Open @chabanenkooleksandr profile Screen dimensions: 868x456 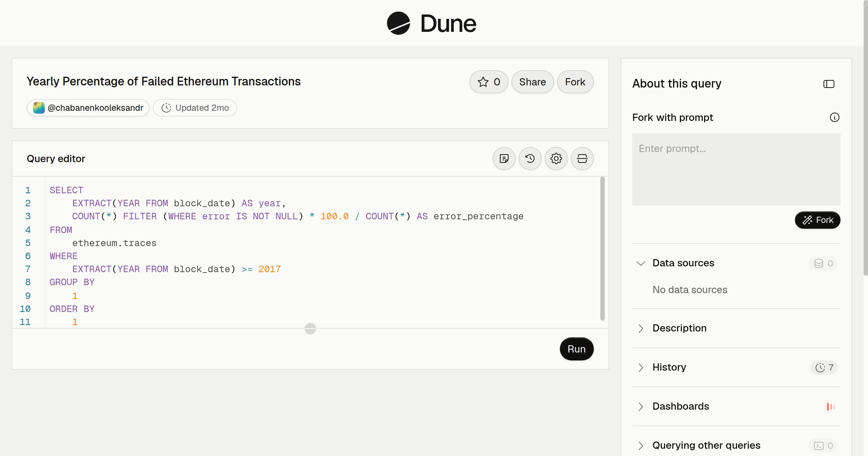coord(88,108)
